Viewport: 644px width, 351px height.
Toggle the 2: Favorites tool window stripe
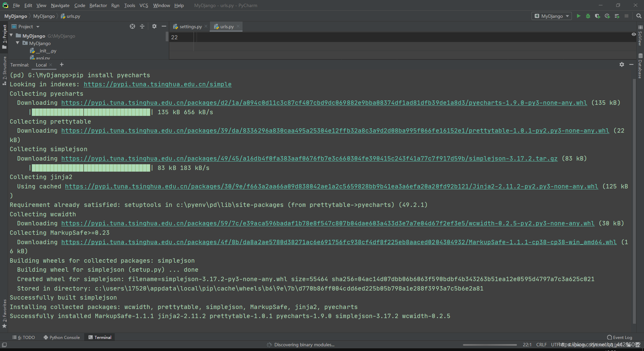coord(4,314)
